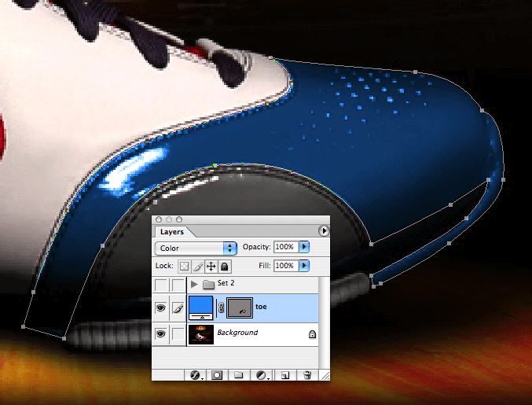Click the Add layer mask icon
The height and width of the screenshot is (405, 532).
pos(216,375)
